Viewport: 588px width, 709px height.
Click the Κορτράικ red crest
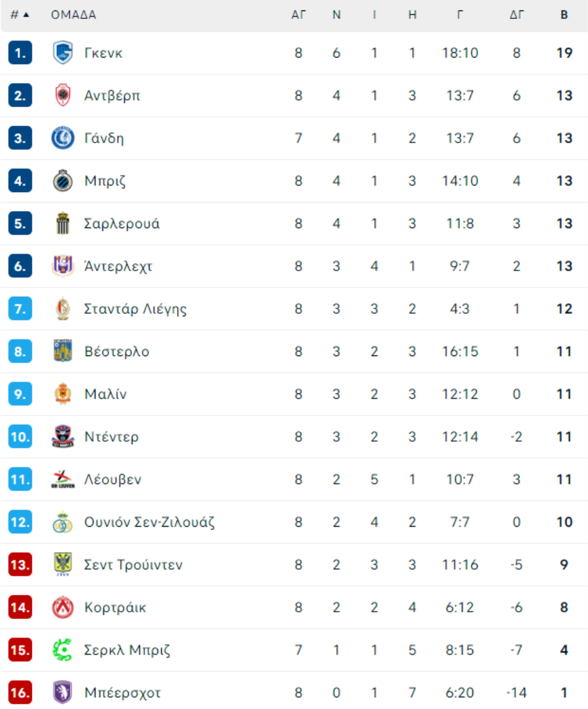point(63,607)
